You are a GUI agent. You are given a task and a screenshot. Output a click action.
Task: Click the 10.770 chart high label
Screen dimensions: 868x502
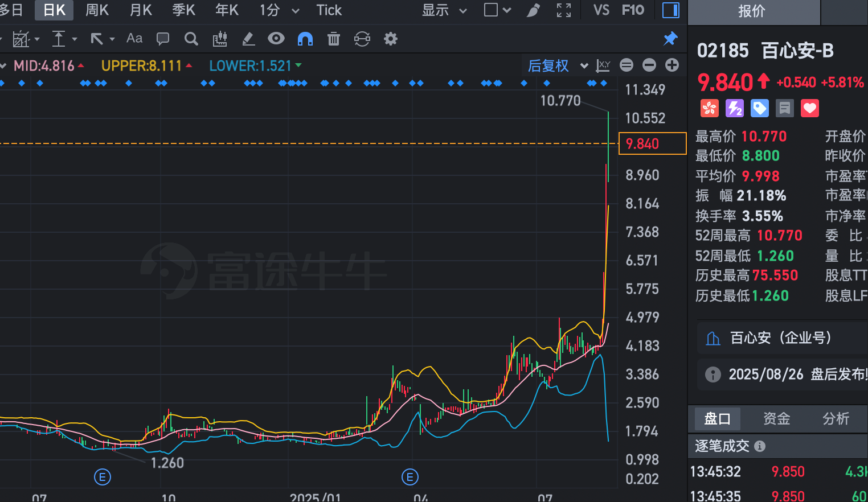click(560, 101)
